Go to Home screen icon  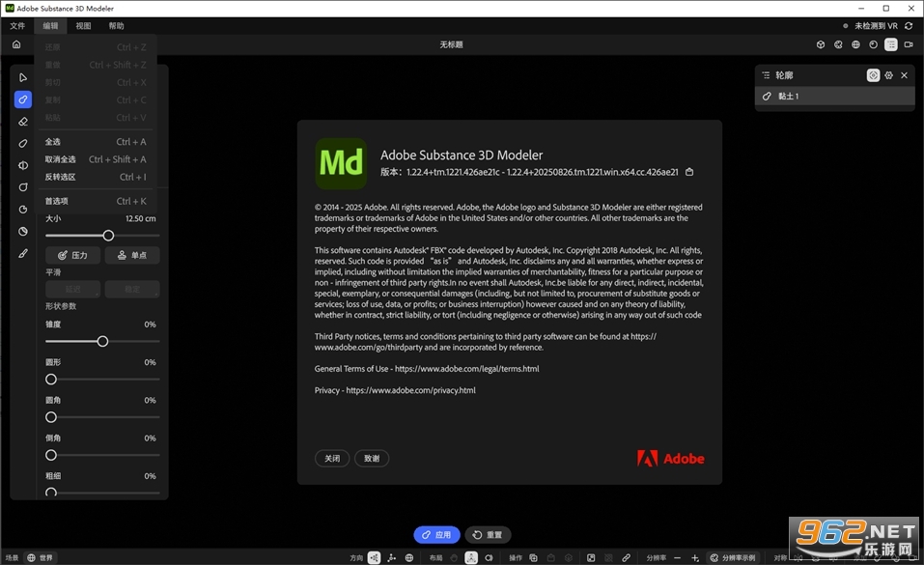16,44
